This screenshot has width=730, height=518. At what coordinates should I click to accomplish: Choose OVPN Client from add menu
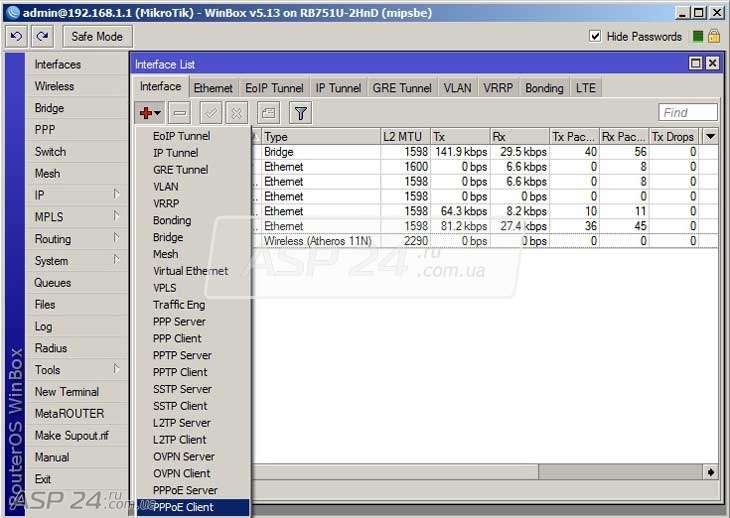(193, 473)
